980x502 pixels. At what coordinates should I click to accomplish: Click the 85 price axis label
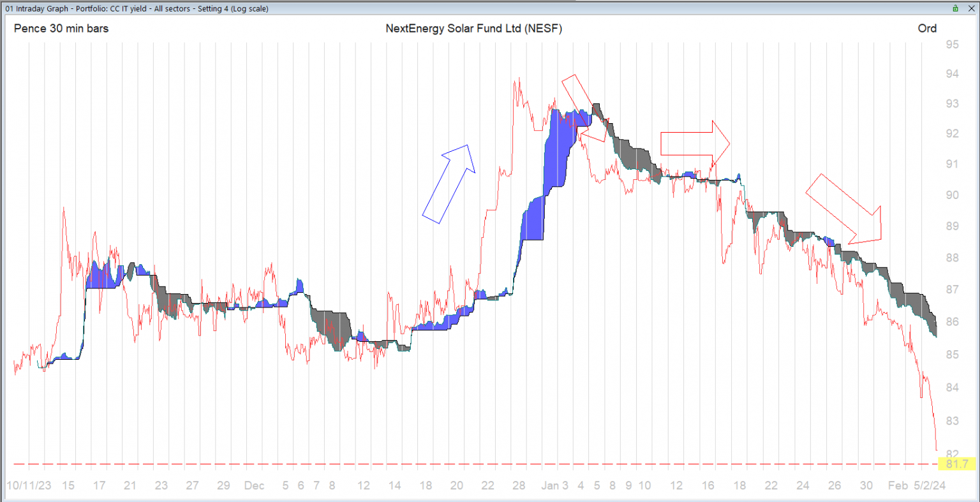click(x=952, y=354)
